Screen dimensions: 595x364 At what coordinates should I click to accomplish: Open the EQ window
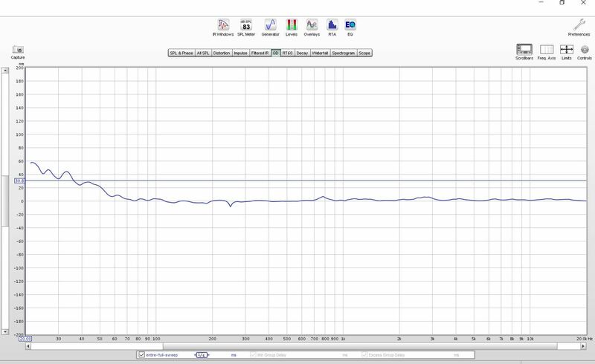point(350,27)
